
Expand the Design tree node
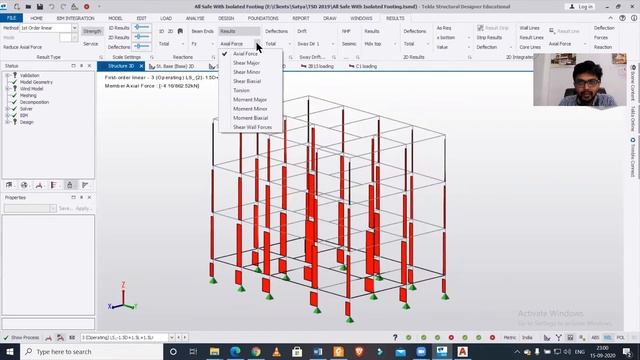click(7, 122)
